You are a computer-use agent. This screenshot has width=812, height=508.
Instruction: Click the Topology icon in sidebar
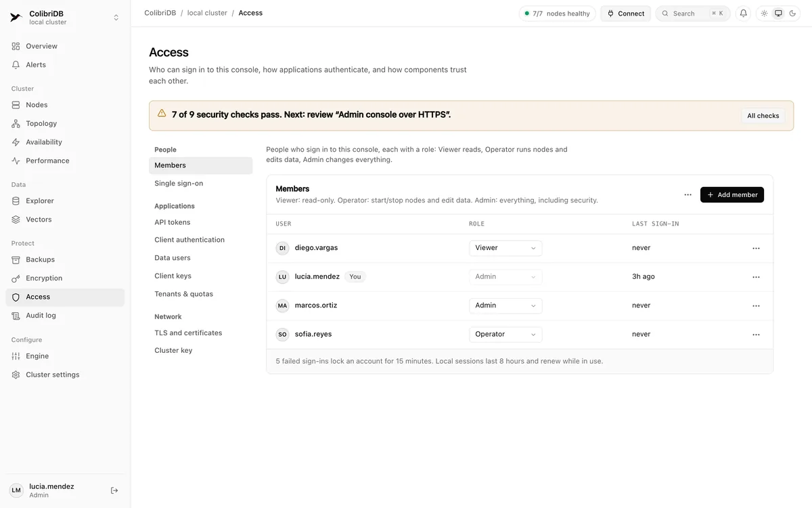click(x=16, y=123)
